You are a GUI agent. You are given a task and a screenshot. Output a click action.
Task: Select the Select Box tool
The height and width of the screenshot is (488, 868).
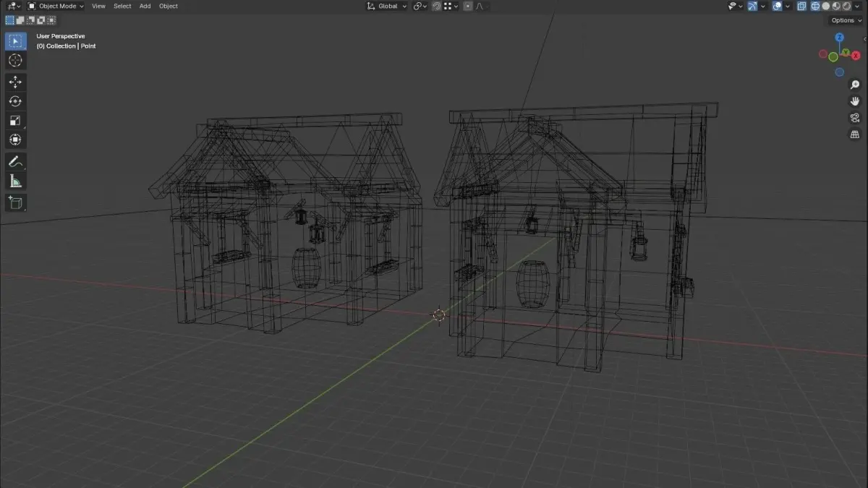(x=16, y=41)
